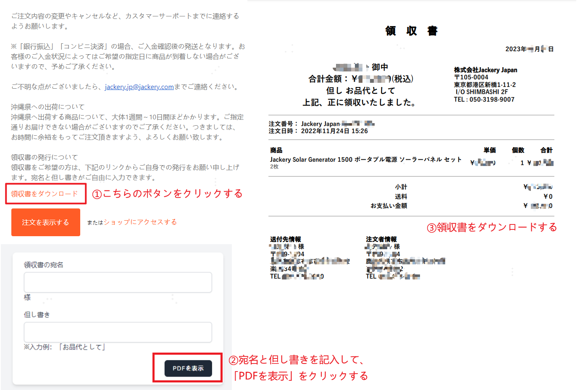
Task: Click the お支払い金額 label
Action: click(389, 206)
